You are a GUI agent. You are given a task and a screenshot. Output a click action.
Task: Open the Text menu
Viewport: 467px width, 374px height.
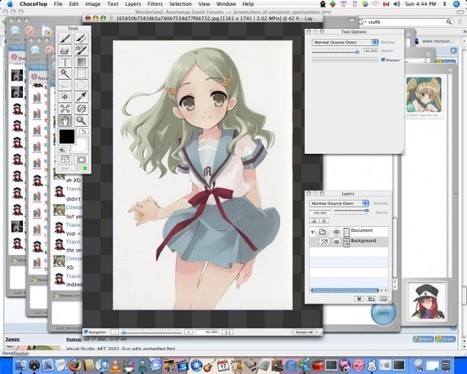(x=113, y=4)
